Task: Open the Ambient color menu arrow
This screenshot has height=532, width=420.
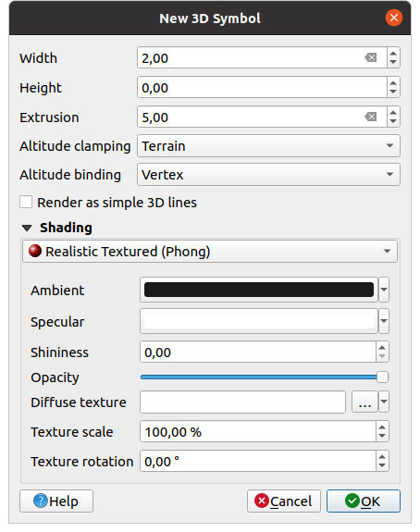Action: point(384,290)
